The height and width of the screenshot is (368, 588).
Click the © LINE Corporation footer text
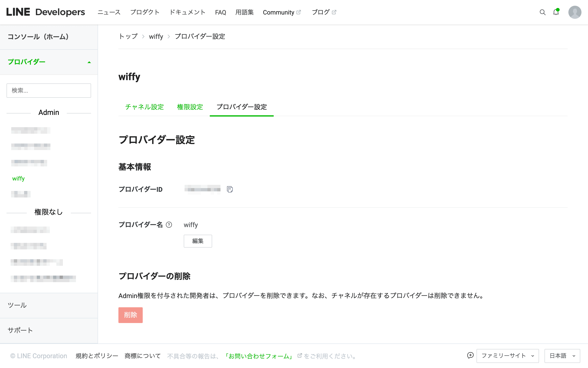(39, 356)
